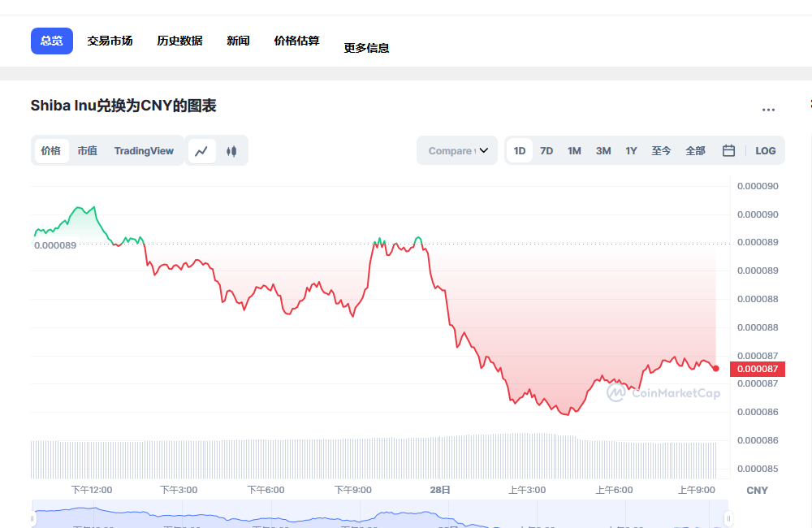Switch to TradingView chart
This screenshot has width=812, height=528.
tap(144, 151)
